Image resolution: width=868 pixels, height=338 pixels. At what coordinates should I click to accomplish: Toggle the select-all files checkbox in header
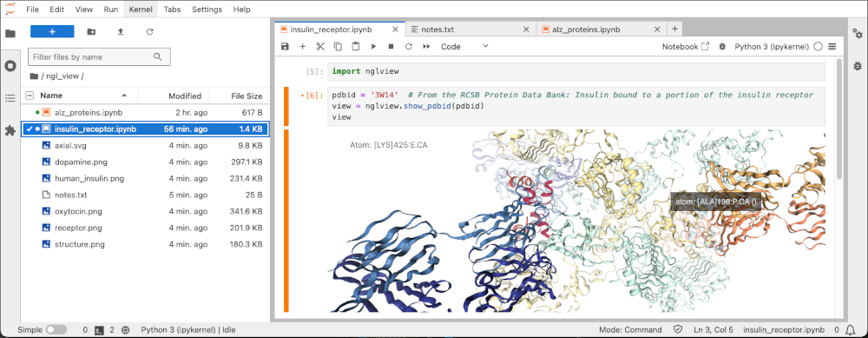point(30,96)
